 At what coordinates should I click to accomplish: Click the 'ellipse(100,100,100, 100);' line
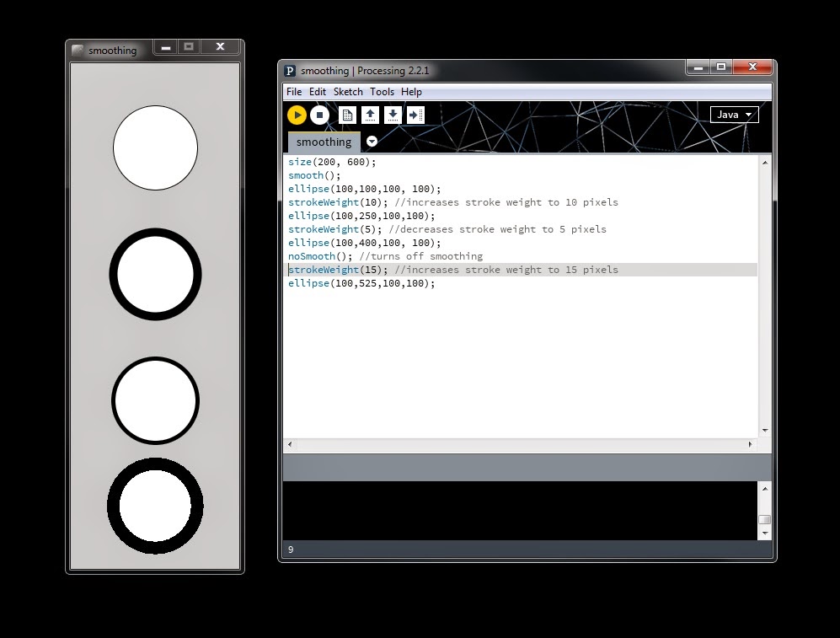(364, 189)
